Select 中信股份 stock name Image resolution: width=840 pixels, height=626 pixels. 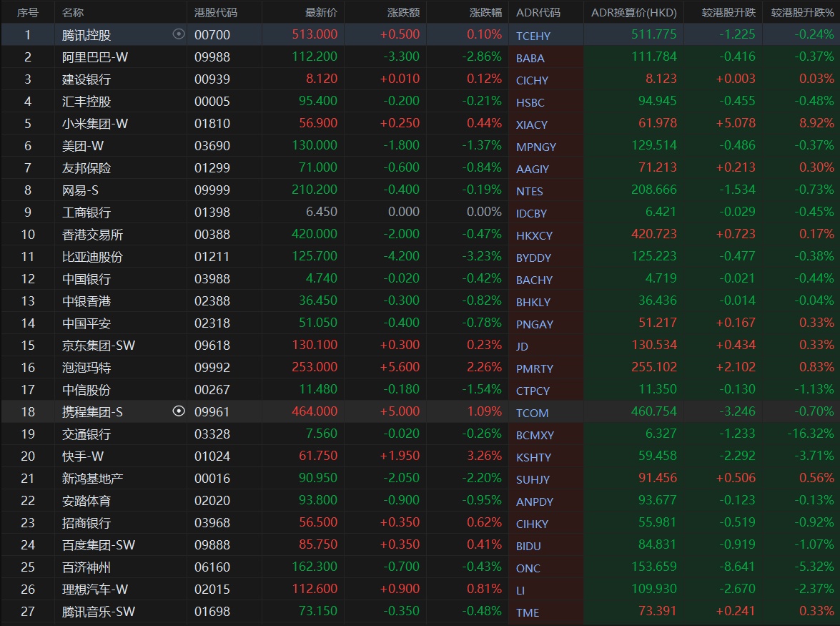pyautogui.click(x=87, y=390)
